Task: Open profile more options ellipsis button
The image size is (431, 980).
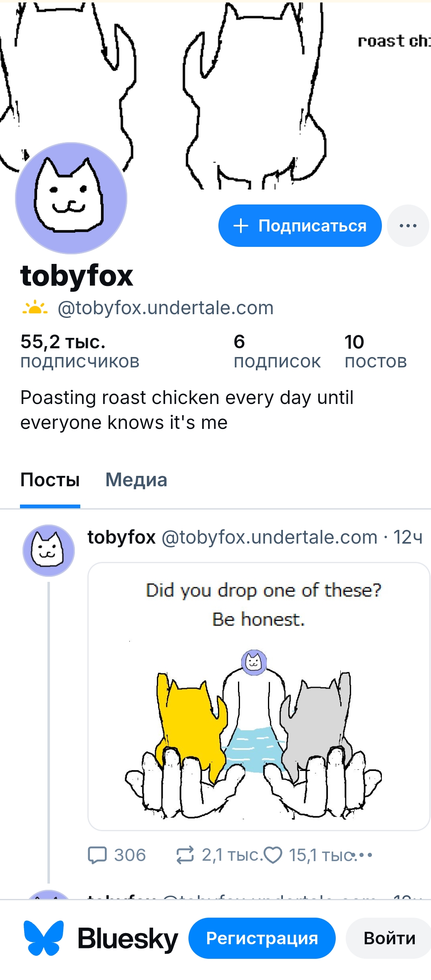Action: pos(408,226)
